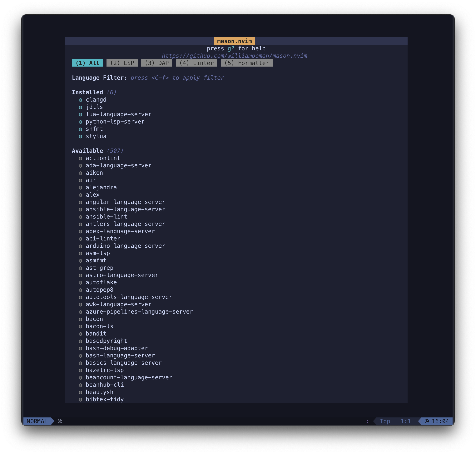Click the package icon beside alex
The image size is (476, 454).
coord(81,195)
